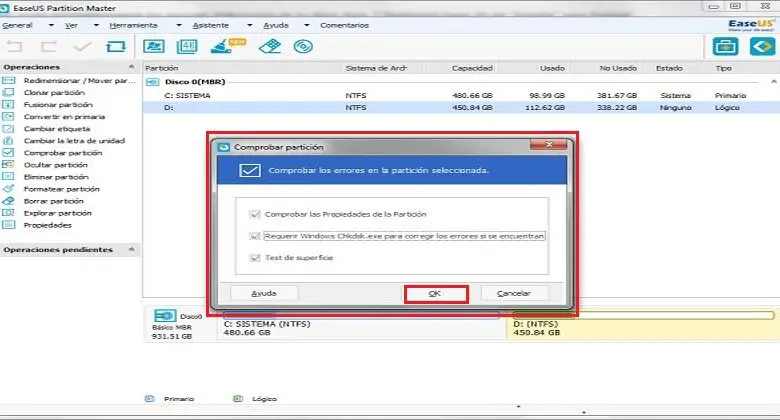This screenshot has width=780, height=420.
Task: Open the 4K alignment toolbar icon
Action: click(187, 47)
